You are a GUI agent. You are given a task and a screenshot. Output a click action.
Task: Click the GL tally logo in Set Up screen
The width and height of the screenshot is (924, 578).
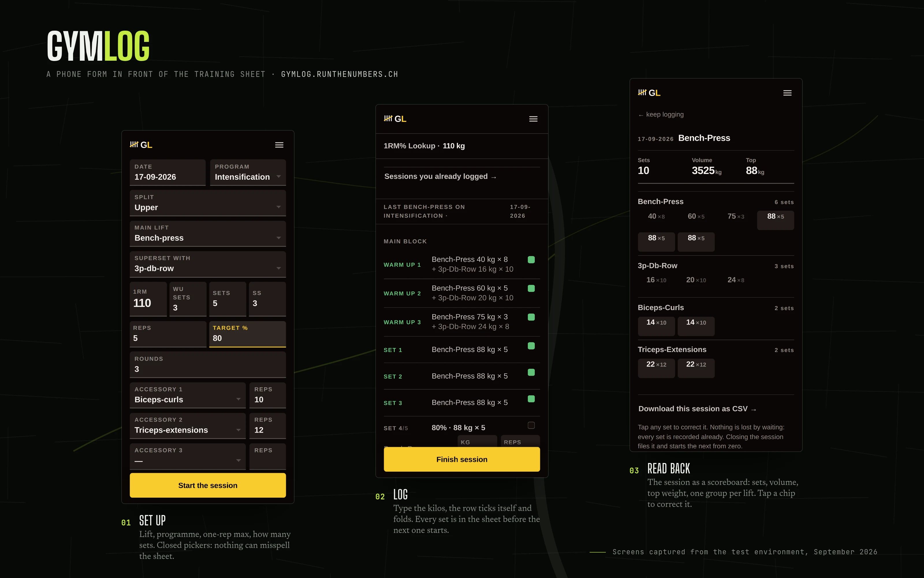pyautogui.click(x=141, y=145)
